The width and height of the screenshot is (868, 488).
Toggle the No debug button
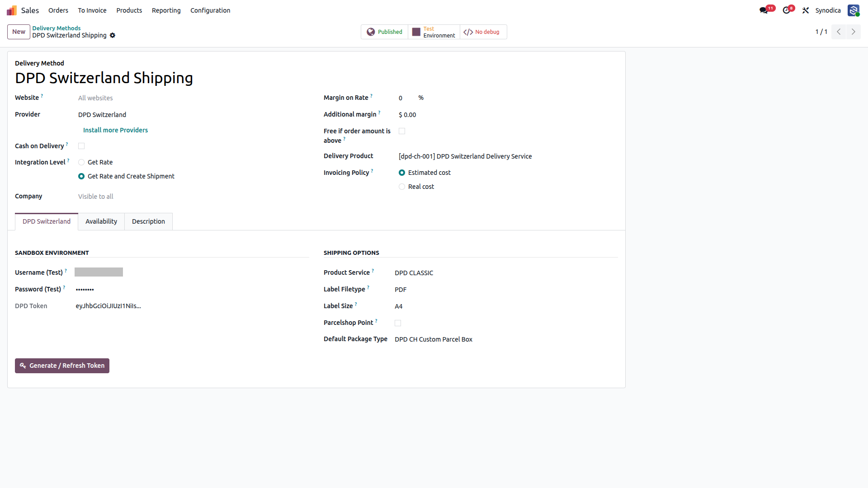483,32
